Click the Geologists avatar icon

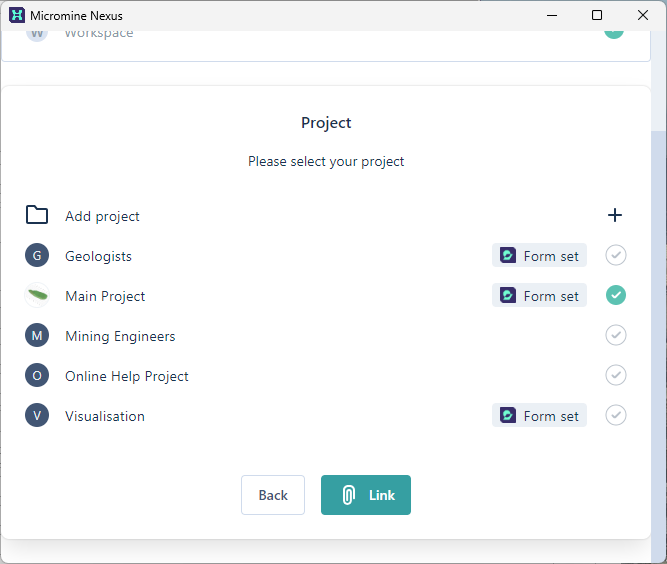[37, 256]
